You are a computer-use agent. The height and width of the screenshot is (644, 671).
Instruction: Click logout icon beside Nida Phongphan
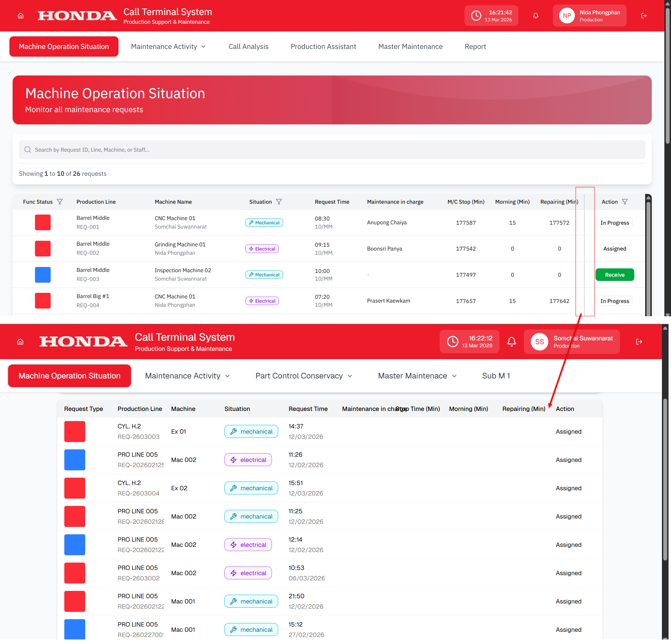coord(644,16)
